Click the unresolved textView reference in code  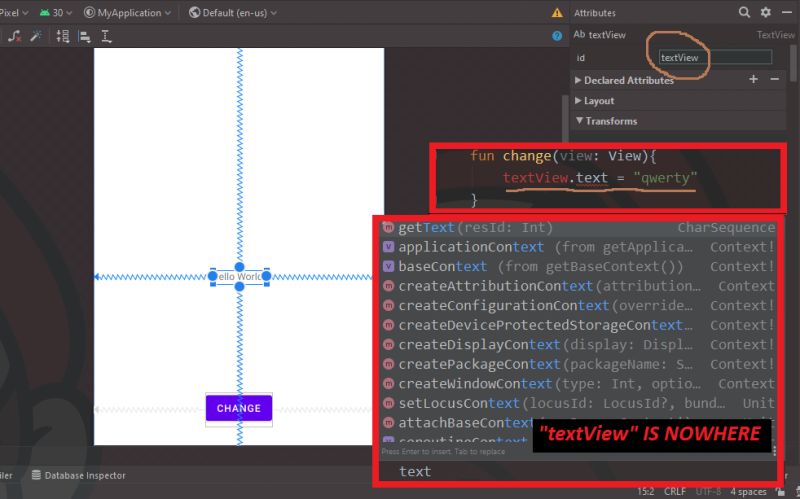tap(536, 178)
